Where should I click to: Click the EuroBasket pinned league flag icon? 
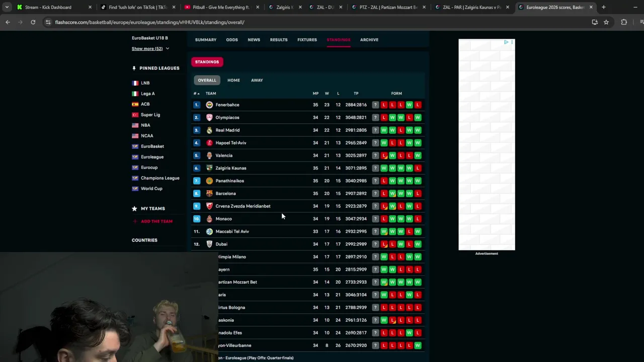(135, 146)
